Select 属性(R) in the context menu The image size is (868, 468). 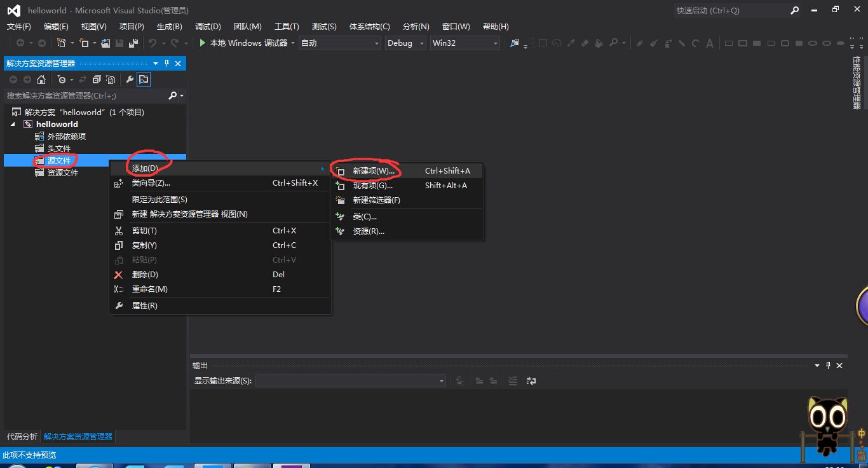tap(220, 306)
